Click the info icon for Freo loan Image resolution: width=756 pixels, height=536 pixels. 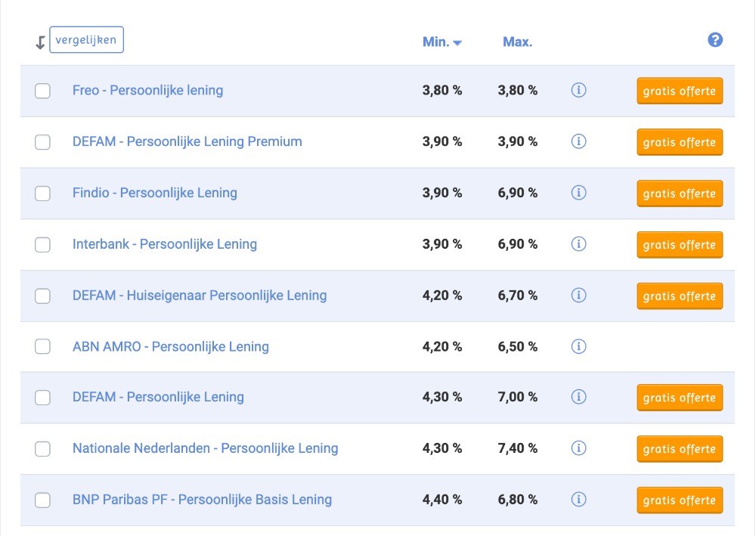click(x=579, y=91)
